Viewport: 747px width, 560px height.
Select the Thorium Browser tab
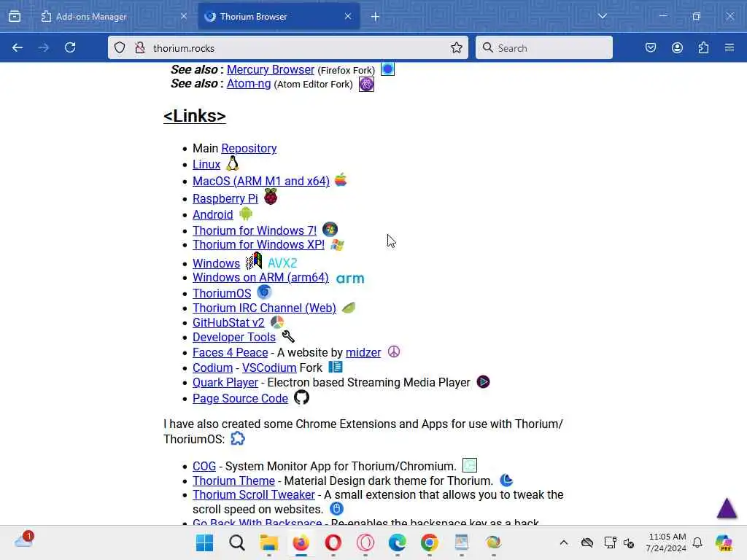(279, 17)
